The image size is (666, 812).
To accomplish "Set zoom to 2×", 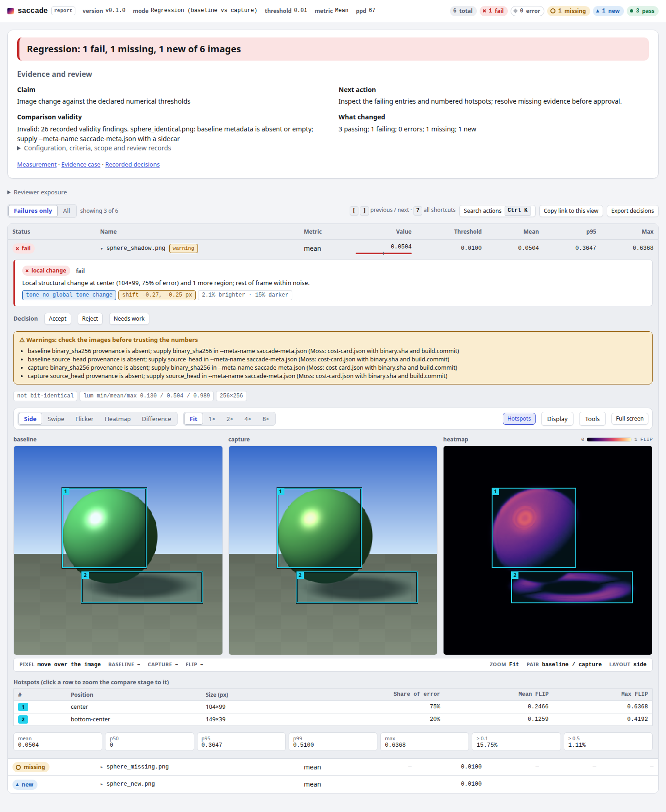I will (230, 419).
